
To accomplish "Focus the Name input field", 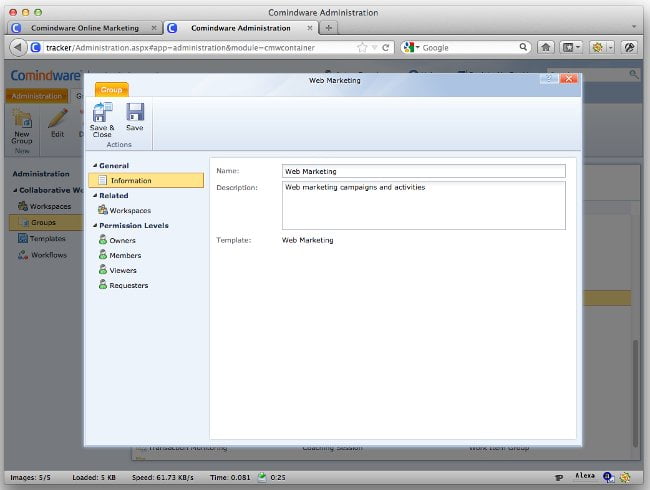I will pyautogui.click(x=424, y=171).
